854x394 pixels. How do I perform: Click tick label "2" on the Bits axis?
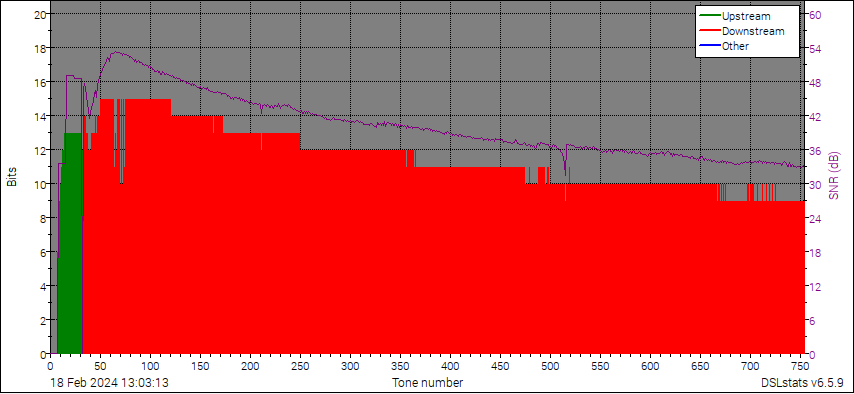42,320
